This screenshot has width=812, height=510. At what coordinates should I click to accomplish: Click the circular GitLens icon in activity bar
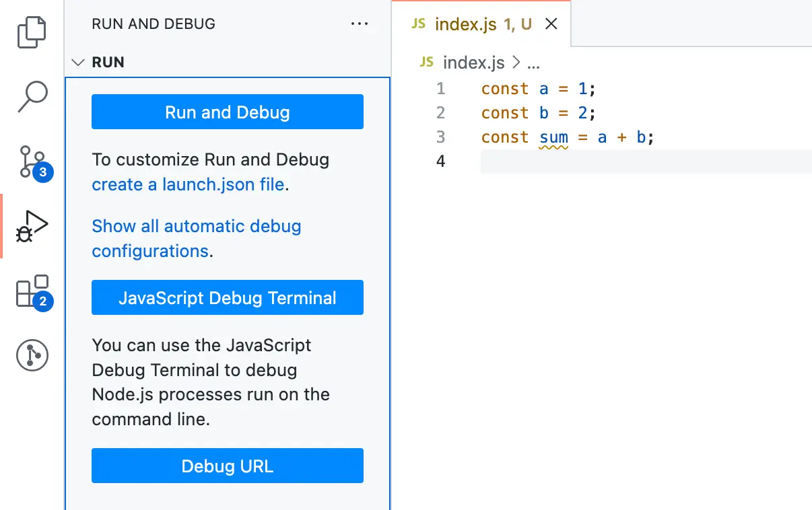point(32,355)
